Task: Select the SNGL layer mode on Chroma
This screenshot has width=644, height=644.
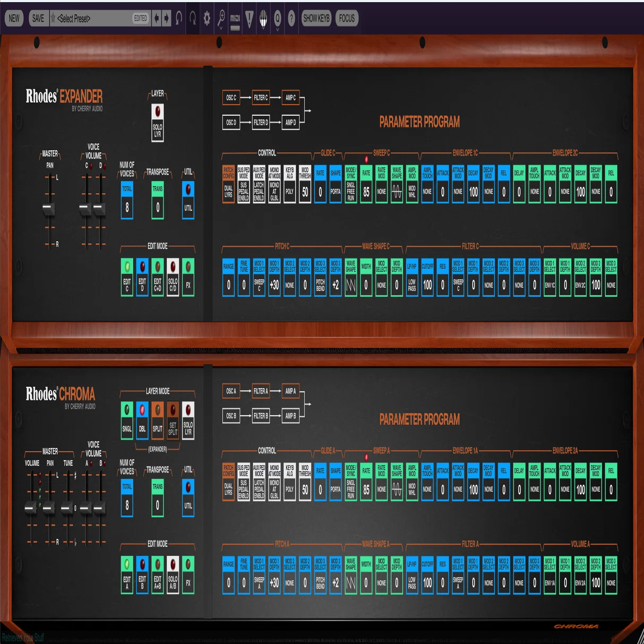Action: tap(127, 420)
